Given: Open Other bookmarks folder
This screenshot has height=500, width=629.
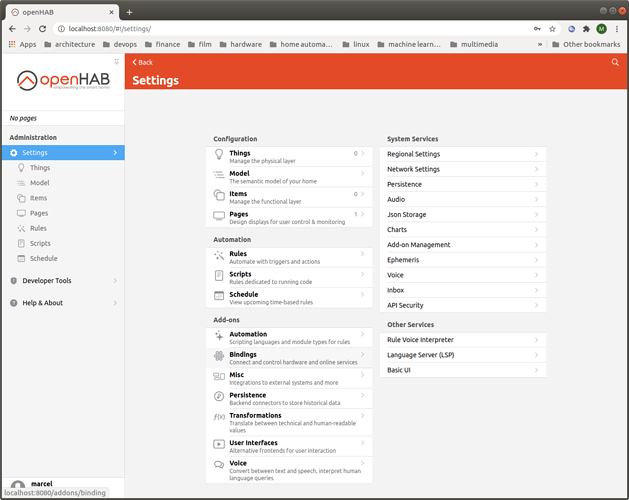Looking at the screenshot, I should click(586, 44).
